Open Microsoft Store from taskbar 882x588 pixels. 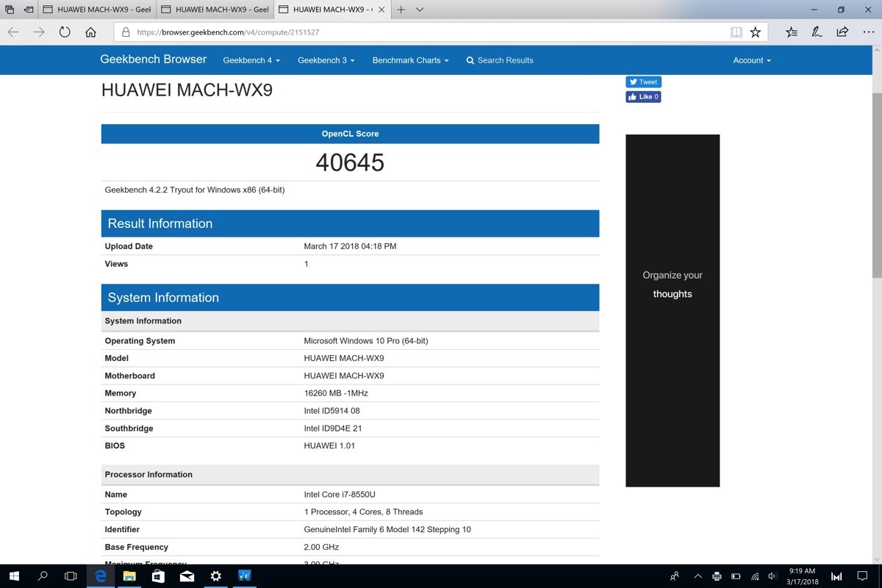(158, 576)
